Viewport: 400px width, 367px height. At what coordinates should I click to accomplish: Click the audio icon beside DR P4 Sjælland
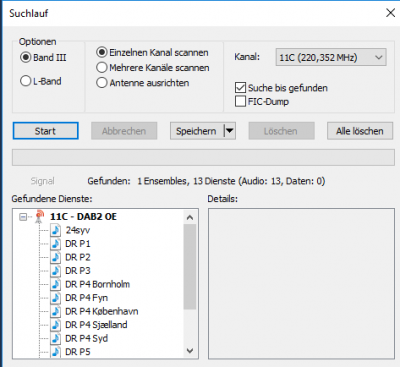[x=56, y=325]
